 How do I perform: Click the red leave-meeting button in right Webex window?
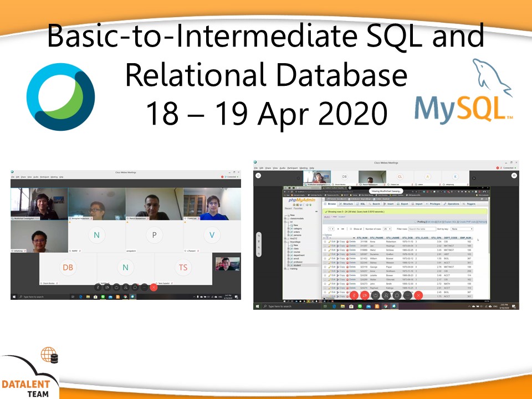[418, 295]
